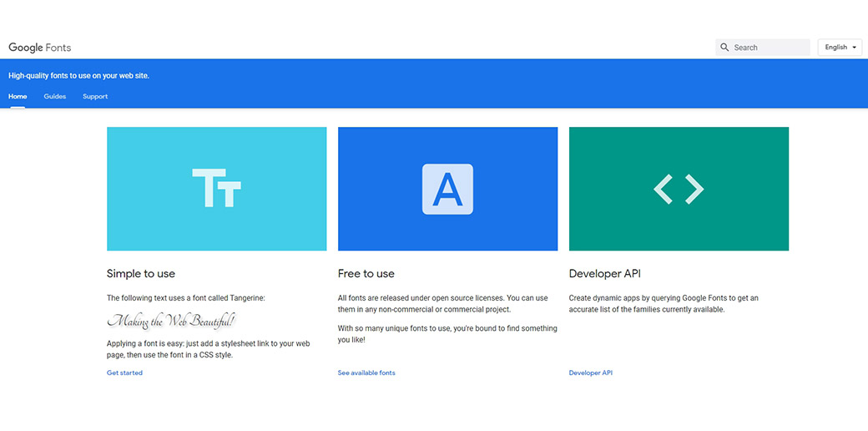The width and height of the screenshot is (868, 431).
Task: Click the Simple to use heading
Action: click(141, 273)
